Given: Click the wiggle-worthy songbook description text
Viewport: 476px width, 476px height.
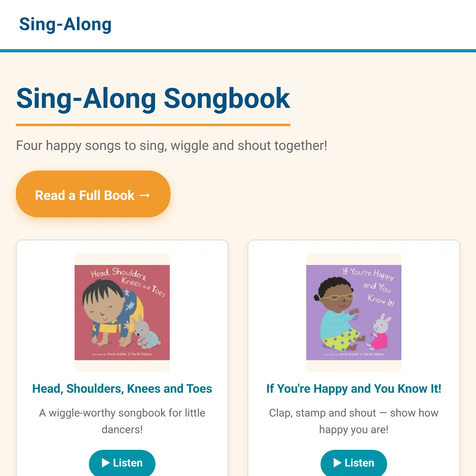Looking at the screenshot, I should pos(122,421).
